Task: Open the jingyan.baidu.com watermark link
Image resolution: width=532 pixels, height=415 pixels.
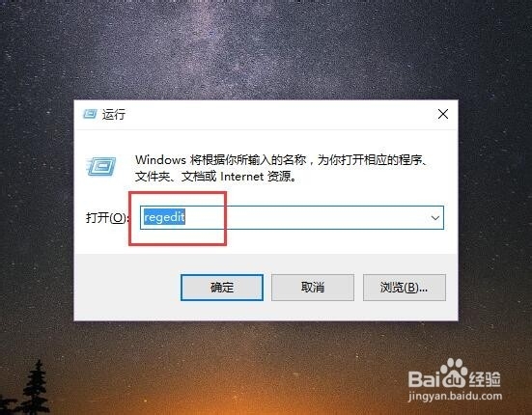Action: [x=455, y=396]
